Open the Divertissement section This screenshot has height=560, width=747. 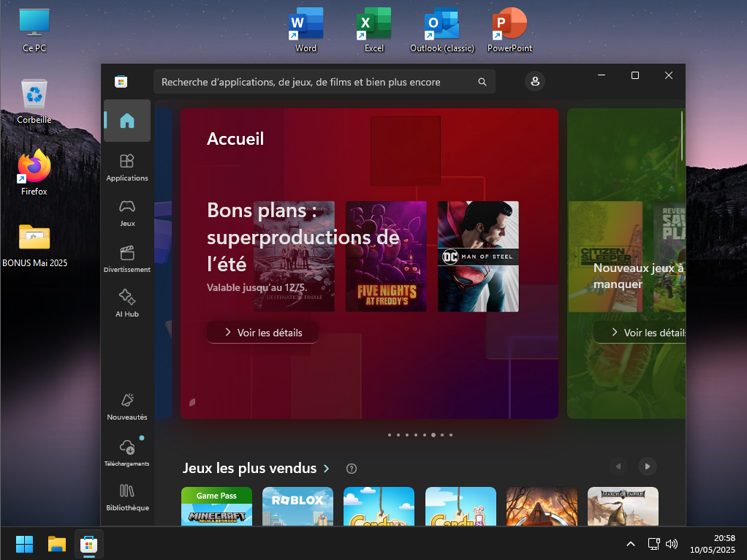pyautogui.click(x=127, y=259)
